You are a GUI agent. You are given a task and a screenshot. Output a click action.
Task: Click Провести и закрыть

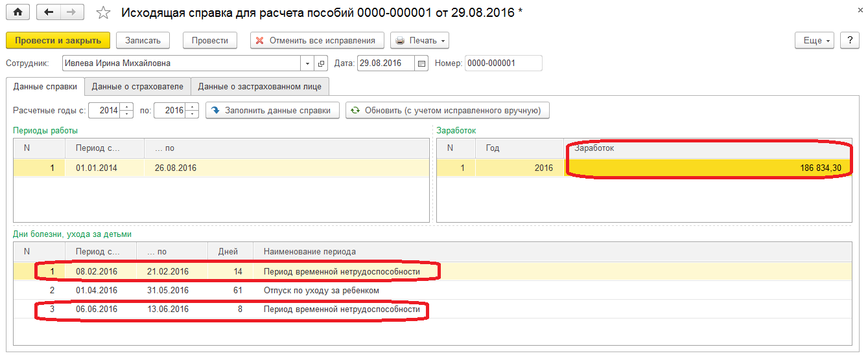[58, 40]
